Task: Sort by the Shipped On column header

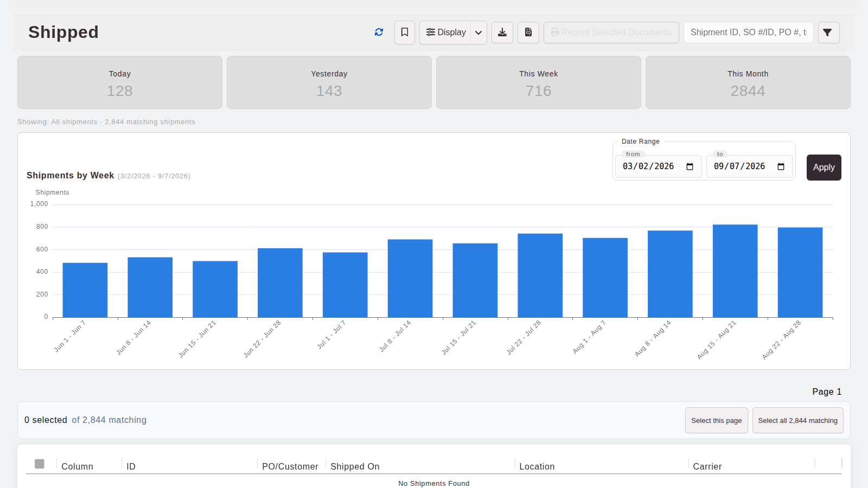Action: point(355,466)
